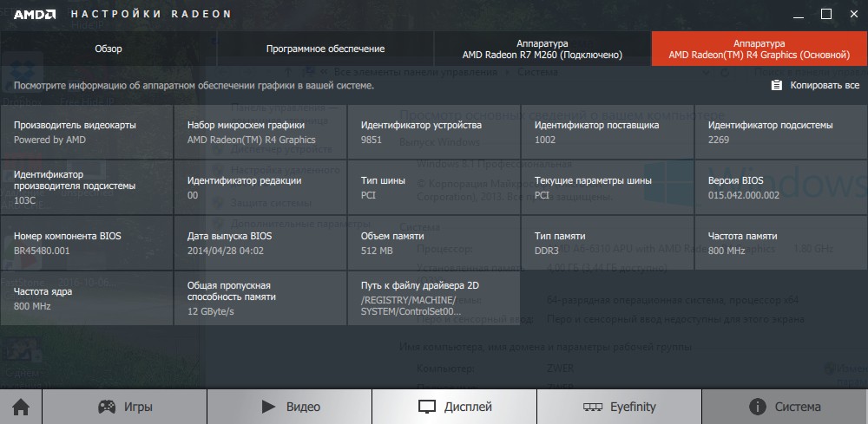
Task: Select AMD Radeon R4 Graphics hardware tab
Action: (759, 49)
